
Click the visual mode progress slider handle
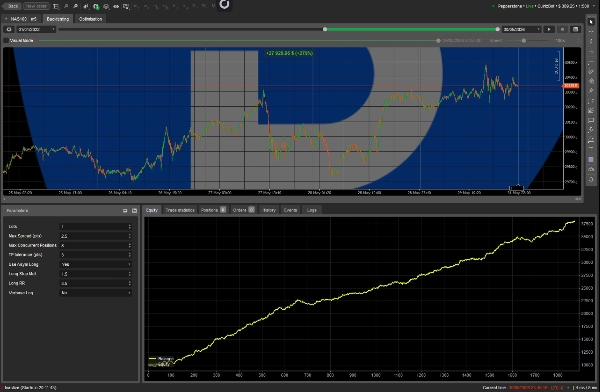[x=439, y=41]
